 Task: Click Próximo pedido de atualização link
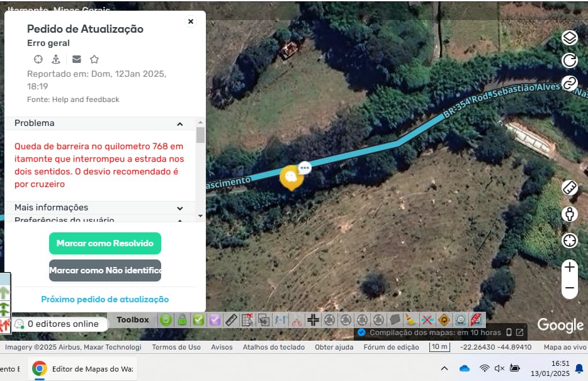[105, 299]
